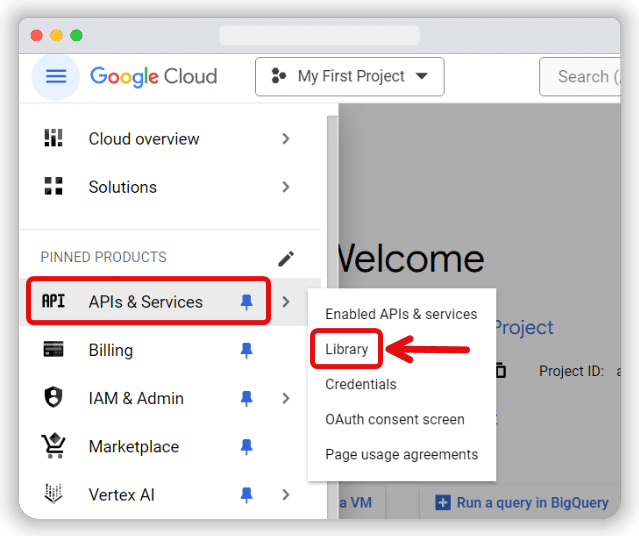Expand the Vertex AI submenu chevron
The width and height of the screenshot is (639, 536).
tap(286, 495)
